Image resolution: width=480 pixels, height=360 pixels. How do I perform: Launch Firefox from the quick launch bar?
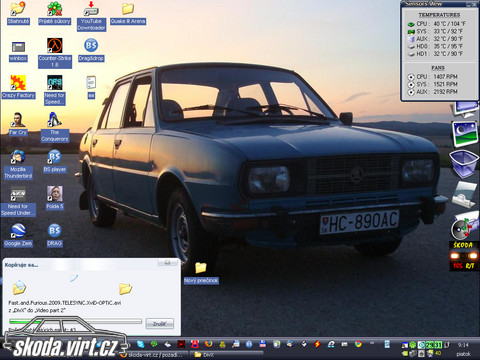pyautogui.click(x=208, y=344)
